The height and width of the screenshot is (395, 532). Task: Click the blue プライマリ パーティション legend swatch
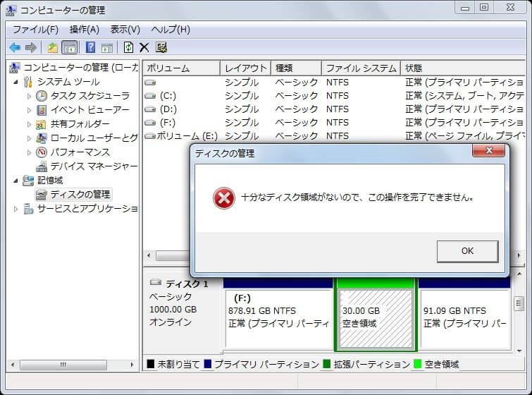pos(208,364)
